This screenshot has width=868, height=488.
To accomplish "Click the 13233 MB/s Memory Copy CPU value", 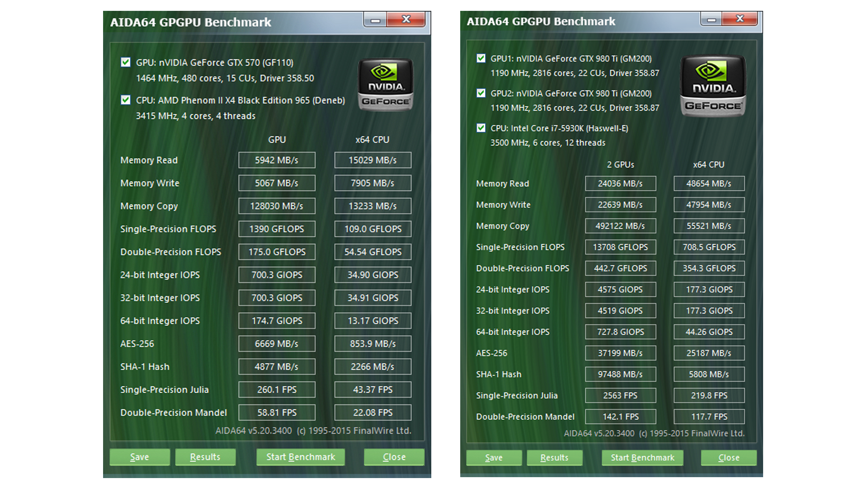I will click(x=373, y=206).
